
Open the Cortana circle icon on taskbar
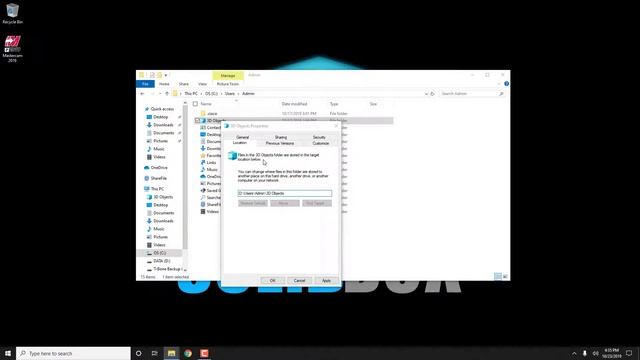138,353
